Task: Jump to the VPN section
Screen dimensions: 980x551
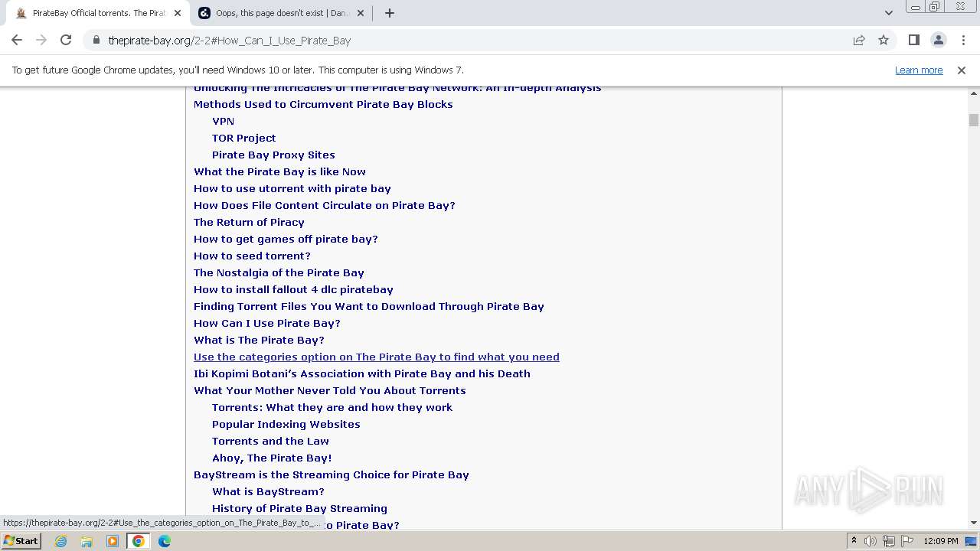Action: tap(223, 121)
